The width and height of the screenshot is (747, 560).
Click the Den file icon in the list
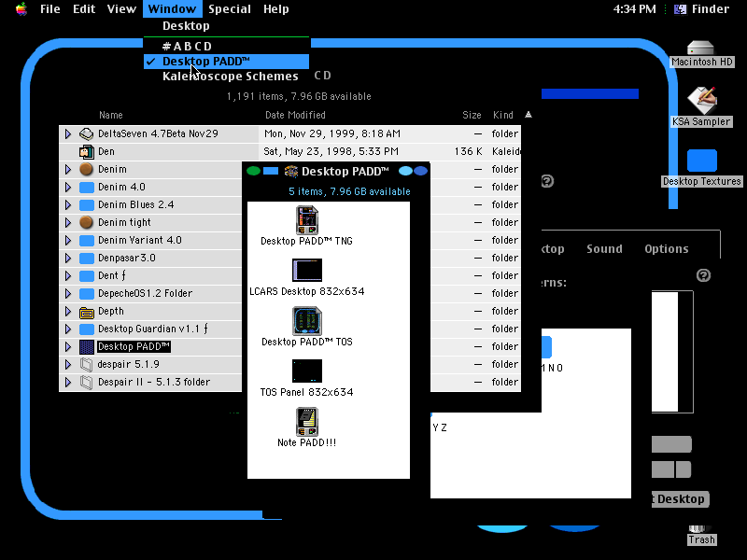pos(86,151)
